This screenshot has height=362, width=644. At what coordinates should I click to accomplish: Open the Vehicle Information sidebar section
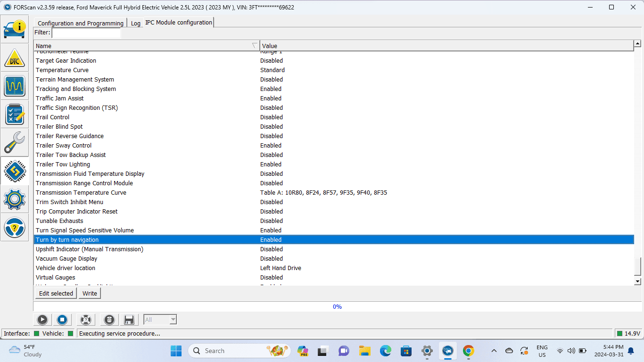point(15,29)
